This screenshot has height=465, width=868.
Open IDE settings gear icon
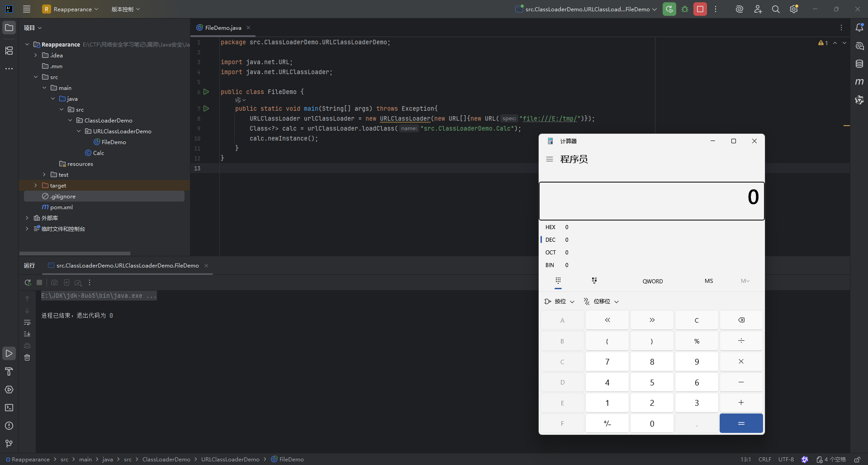tap(794, 9)
